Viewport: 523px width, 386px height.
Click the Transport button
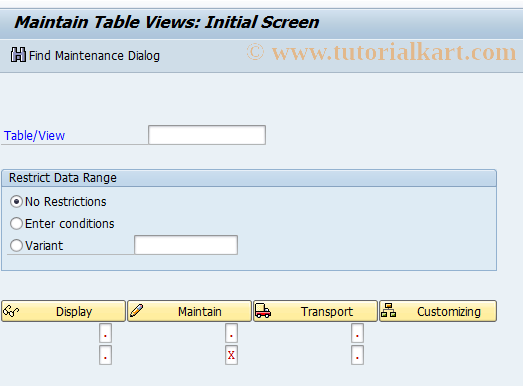point(315,311)
